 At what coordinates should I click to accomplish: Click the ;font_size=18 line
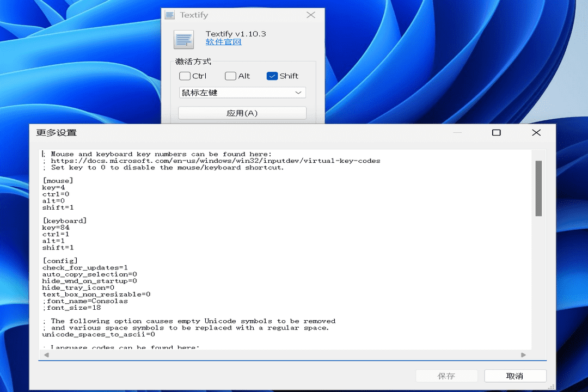point(72,308)
